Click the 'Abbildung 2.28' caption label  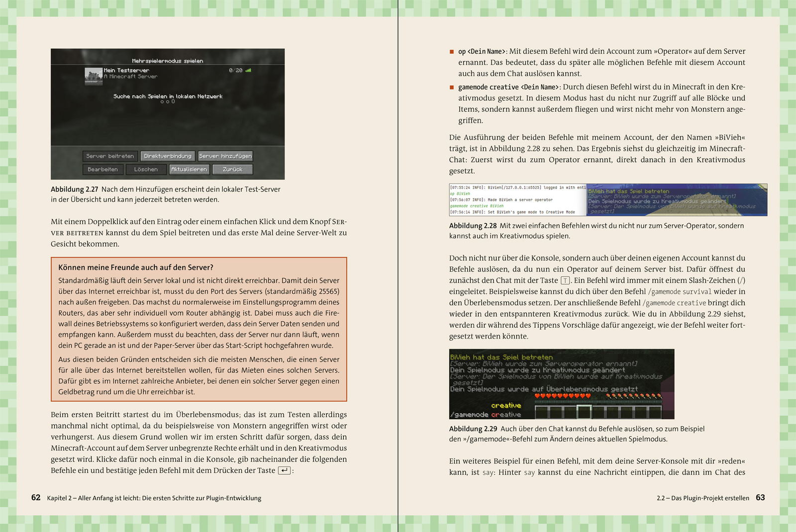pos(473,226)
